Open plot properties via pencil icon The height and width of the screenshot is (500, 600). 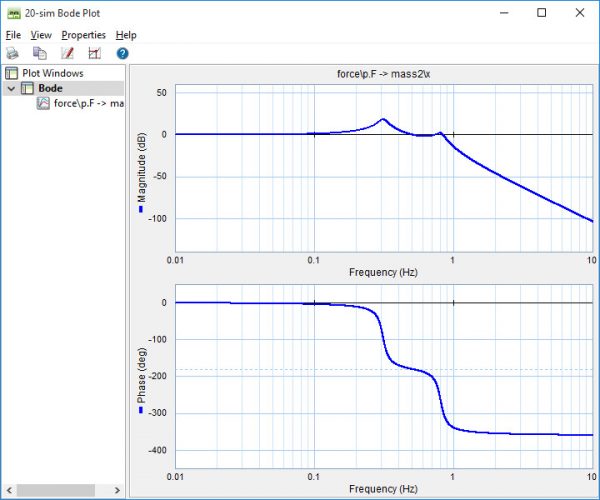[x=67, y=53]
